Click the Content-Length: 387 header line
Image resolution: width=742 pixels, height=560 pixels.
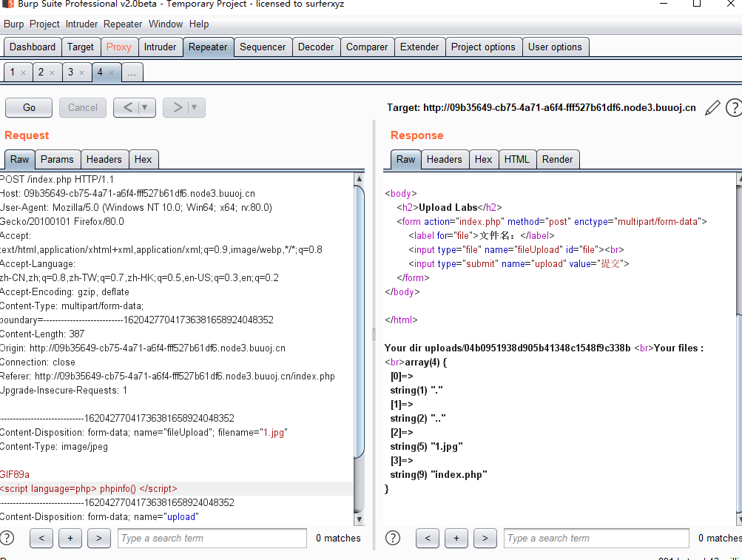pos(42,334)
